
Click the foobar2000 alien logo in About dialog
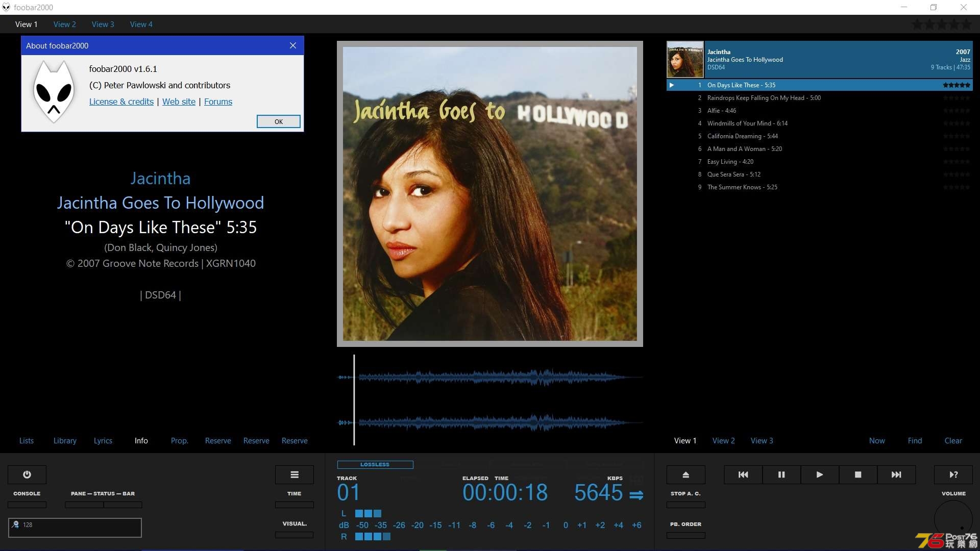pos(54,91)
